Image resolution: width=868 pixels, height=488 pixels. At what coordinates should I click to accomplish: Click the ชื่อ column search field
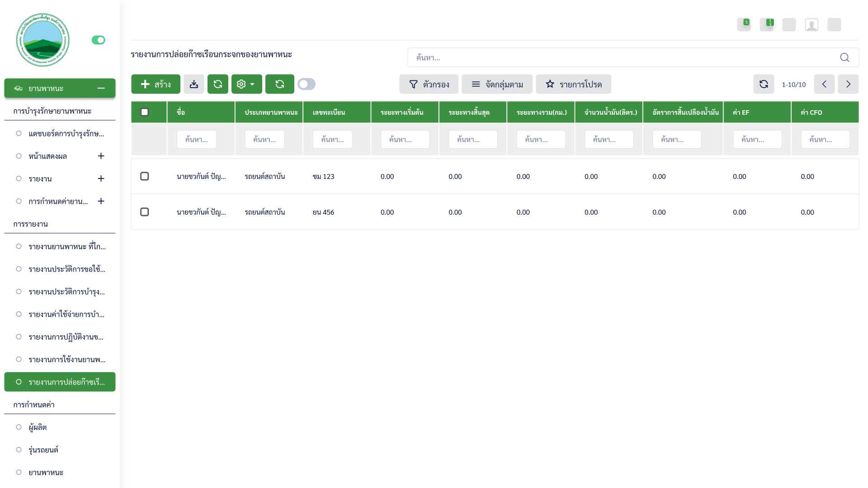[x=197, y=140]
